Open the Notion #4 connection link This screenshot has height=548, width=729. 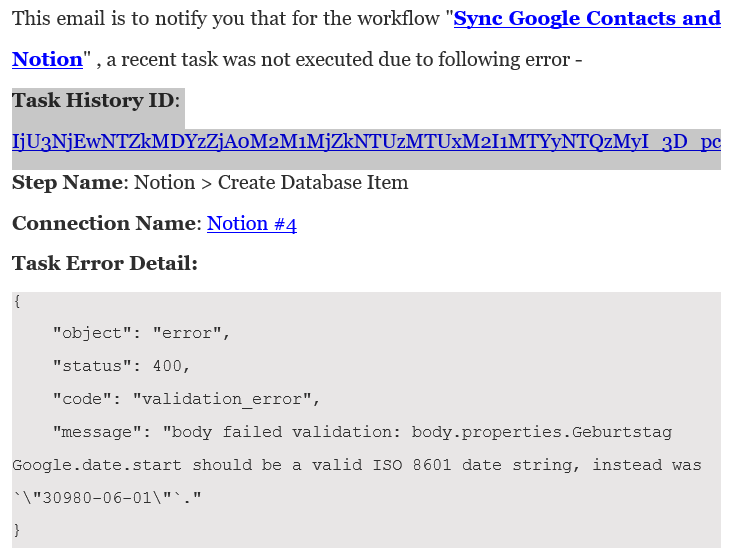[x=252, y=224]
